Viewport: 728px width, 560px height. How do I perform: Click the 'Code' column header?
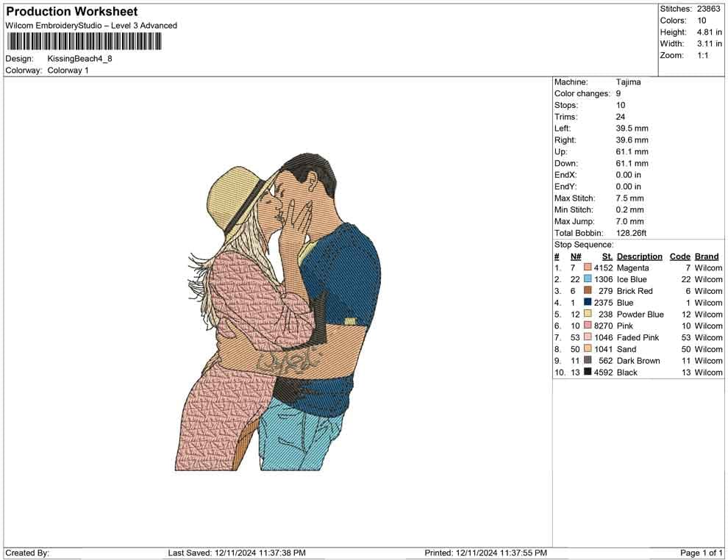point(679,256)
